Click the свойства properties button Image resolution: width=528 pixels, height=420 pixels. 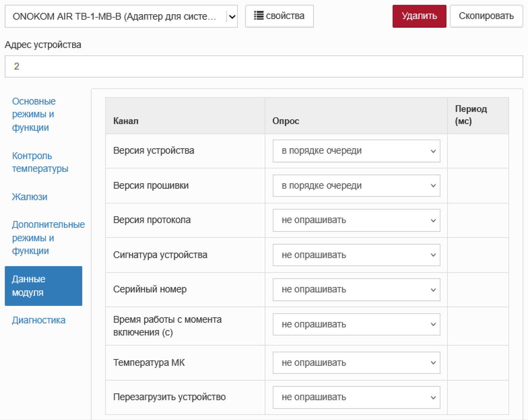(x=279, y=16)
